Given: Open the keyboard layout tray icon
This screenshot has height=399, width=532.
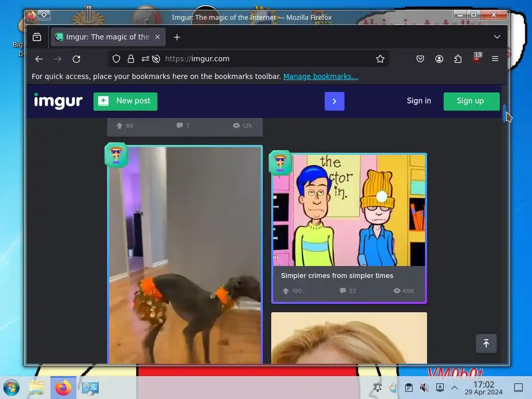Looking at the screenshot, I should coord(440,387).
